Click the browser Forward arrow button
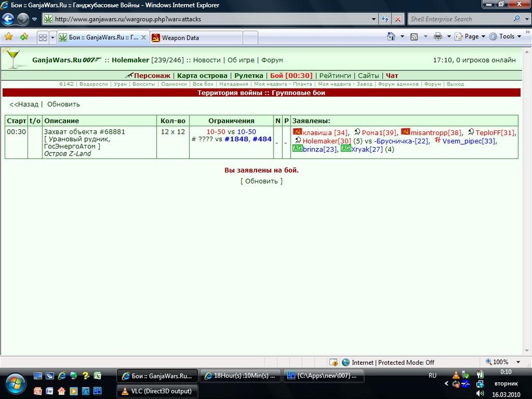 (23, 19)
